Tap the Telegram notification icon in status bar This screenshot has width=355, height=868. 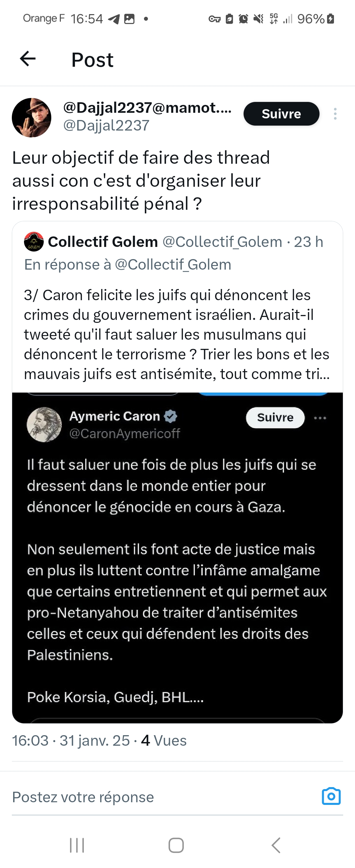(114, 19)
